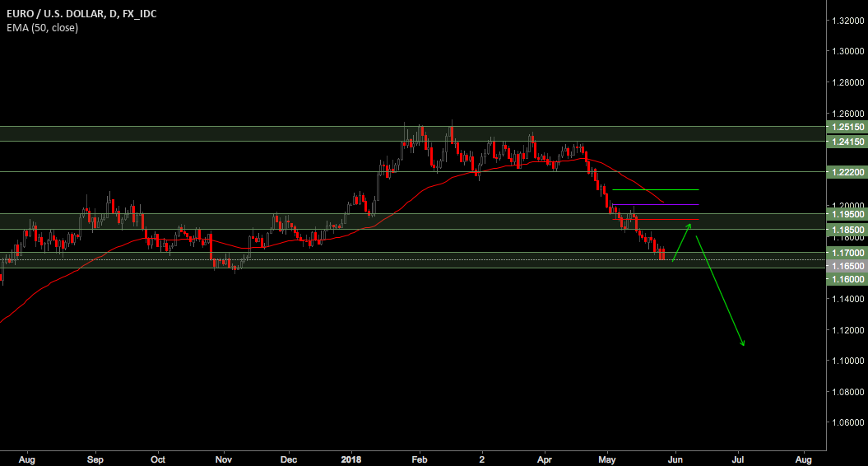Select the 1.17000 price level label
The image size is (868, 466).
pos(847,253)
